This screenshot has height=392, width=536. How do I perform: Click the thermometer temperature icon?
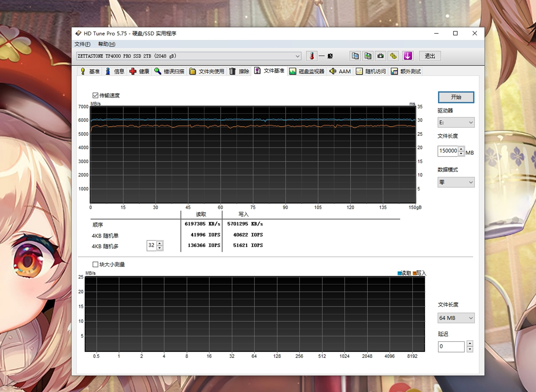click(x=312, y=56)
